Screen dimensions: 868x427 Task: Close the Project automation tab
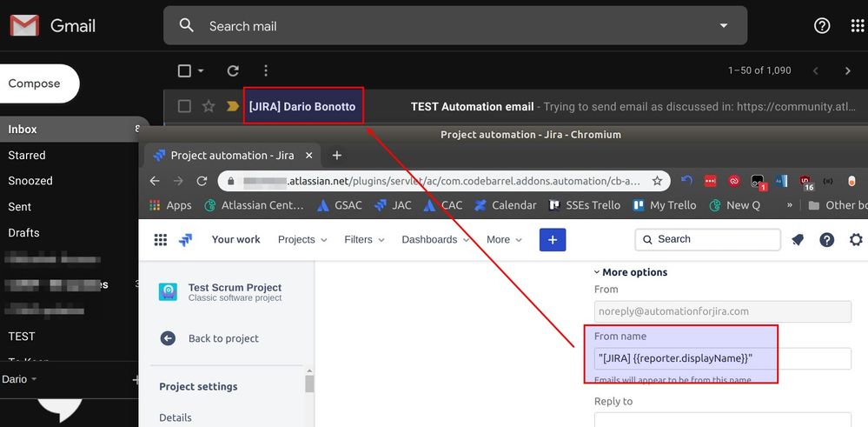click(309, 156)
